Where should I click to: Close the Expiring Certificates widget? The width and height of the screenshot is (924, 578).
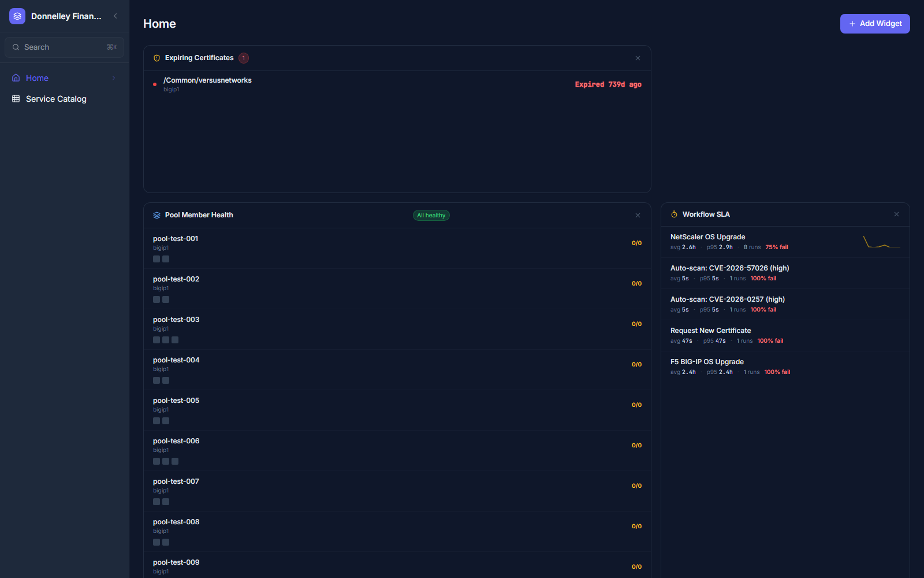(638, 58)
